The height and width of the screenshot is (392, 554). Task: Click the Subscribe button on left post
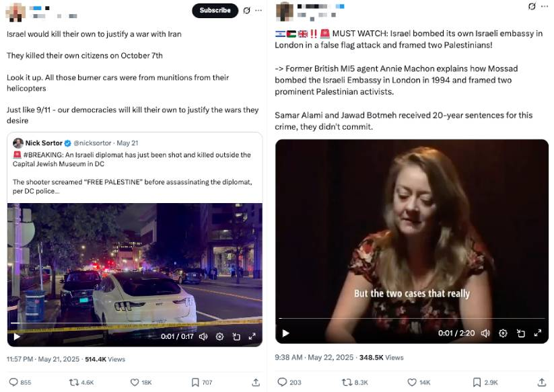coord(215,11)
